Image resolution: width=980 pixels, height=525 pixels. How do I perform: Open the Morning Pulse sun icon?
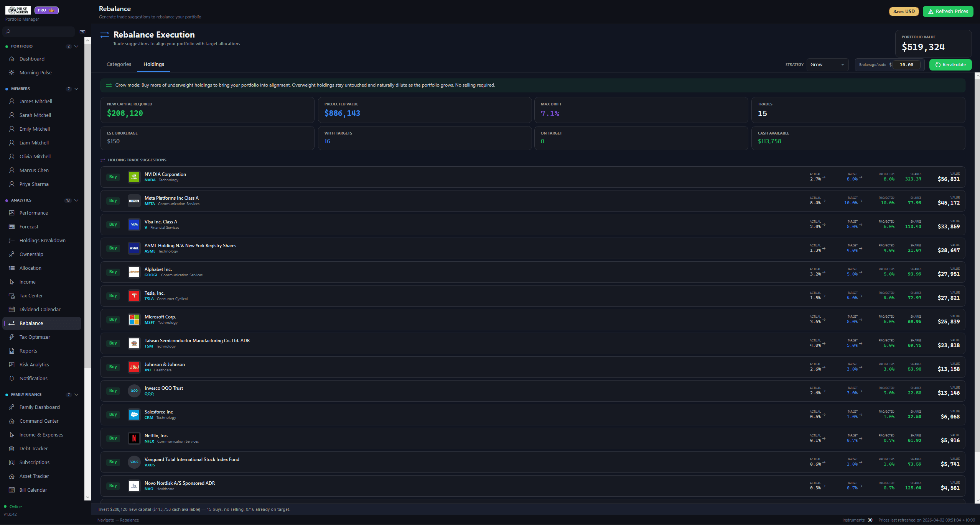click(12, 72)
